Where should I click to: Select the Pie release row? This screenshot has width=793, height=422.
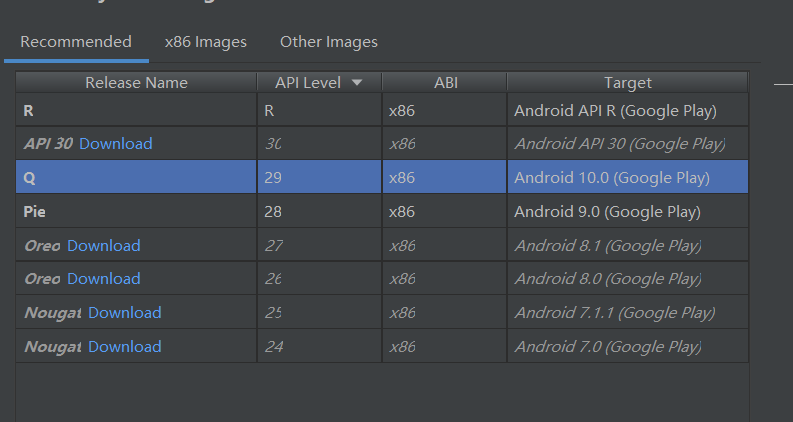382,211
